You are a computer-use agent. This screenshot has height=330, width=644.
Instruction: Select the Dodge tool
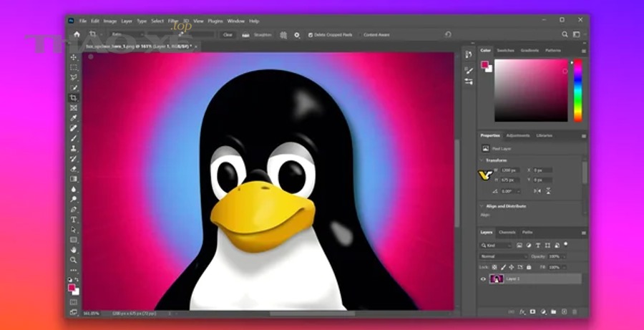(x=74, y=199)
